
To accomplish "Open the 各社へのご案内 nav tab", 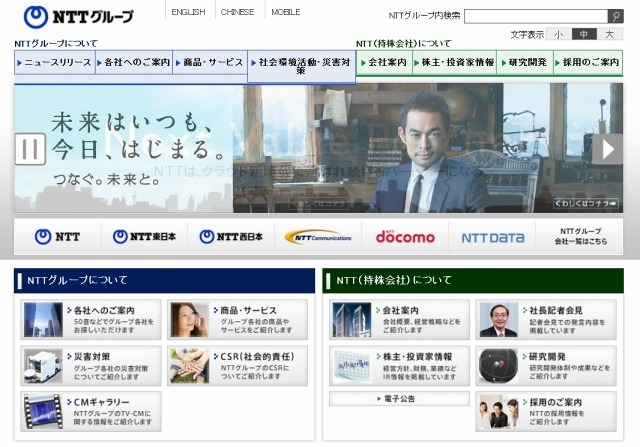I will click(134, 62).
